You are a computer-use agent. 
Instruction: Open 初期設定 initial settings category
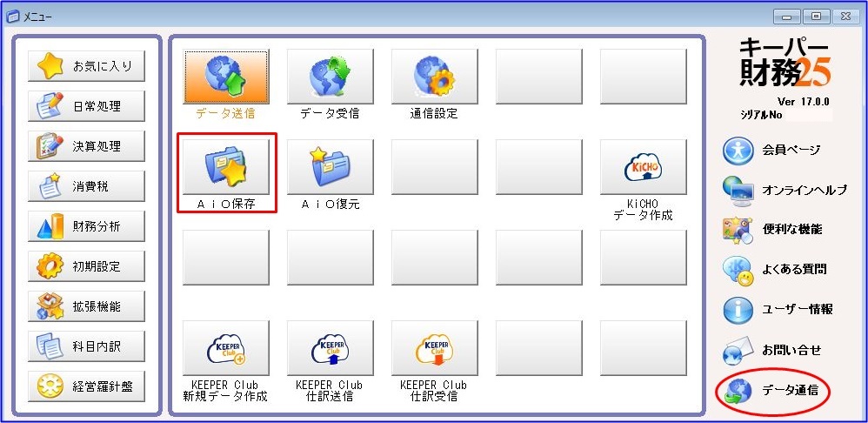(x=86, y=266)
